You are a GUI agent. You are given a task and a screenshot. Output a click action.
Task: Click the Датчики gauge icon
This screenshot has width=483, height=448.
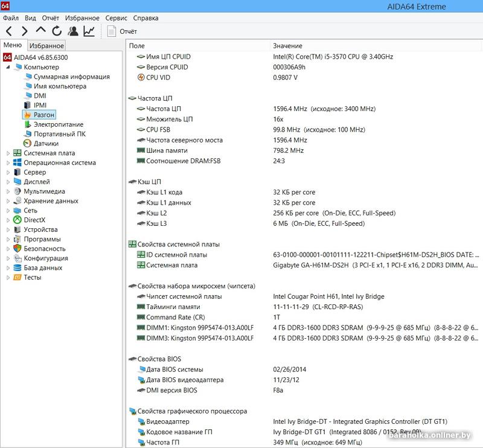(x=28, y=143)
